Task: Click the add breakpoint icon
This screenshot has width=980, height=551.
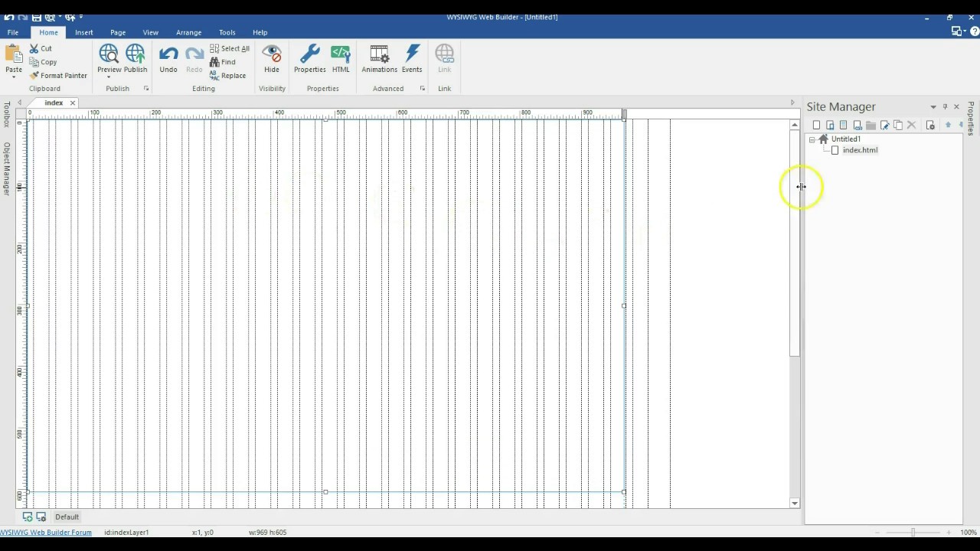Action: click(x=28, y=517)
